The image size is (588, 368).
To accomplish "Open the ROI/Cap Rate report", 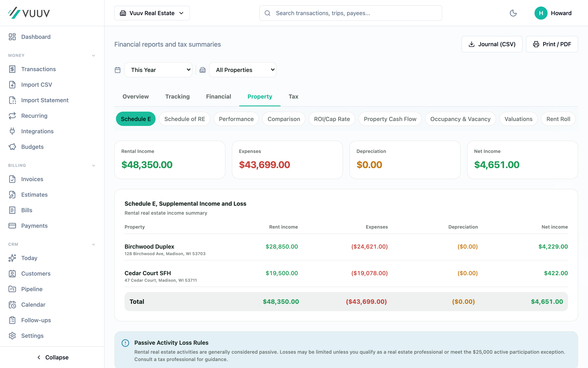I will [x=332, y=119].
